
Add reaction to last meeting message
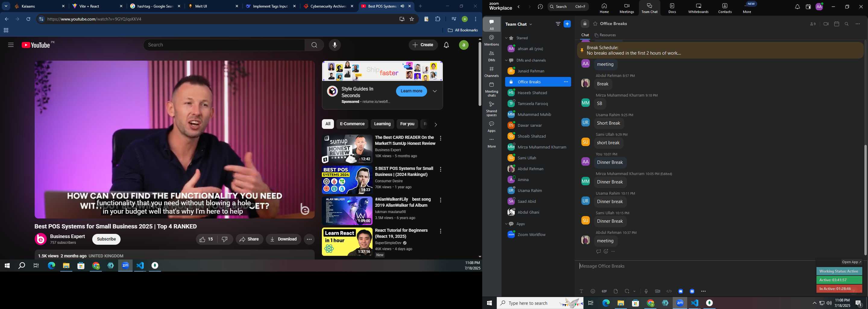tap(606, 251)
